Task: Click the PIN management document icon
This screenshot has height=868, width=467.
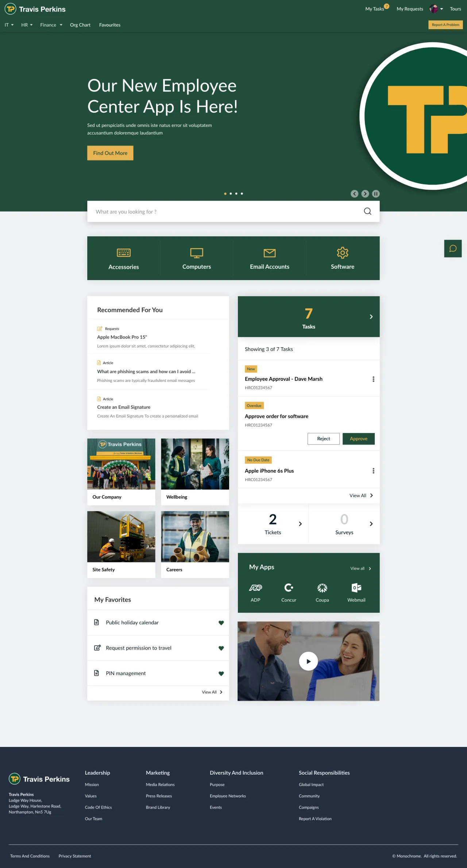Action: coord(97,673)
